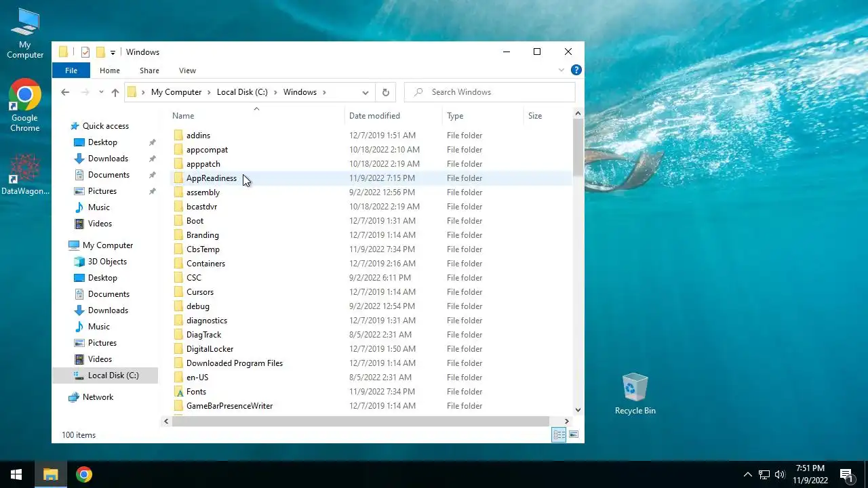Switch to the Home ribbon tab
The height and width of the screenshot is (488, 868).
tap(110, 70)
